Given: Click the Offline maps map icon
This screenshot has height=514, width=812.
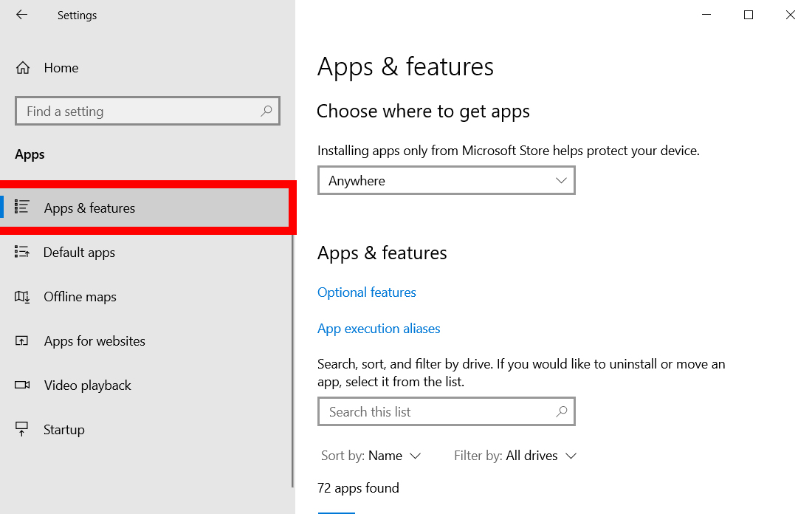Looking at the screenshot, I should pos(21,297).
